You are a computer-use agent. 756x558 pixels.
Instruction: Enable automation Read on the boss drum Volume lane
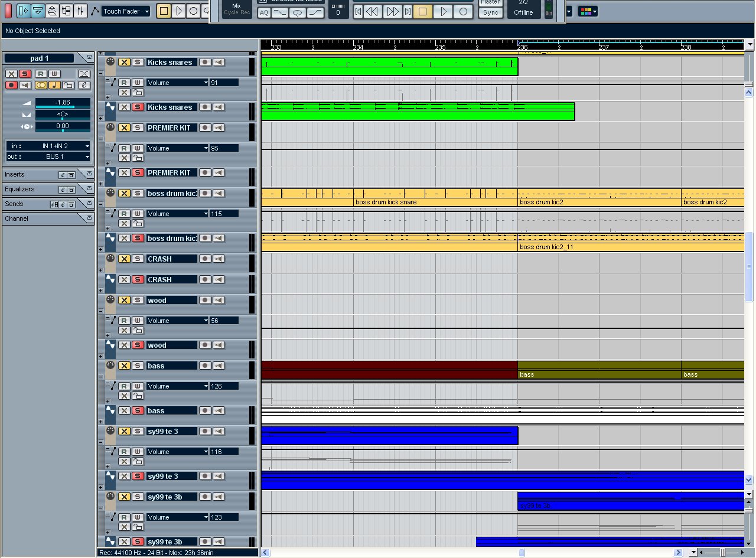(124, 214)
